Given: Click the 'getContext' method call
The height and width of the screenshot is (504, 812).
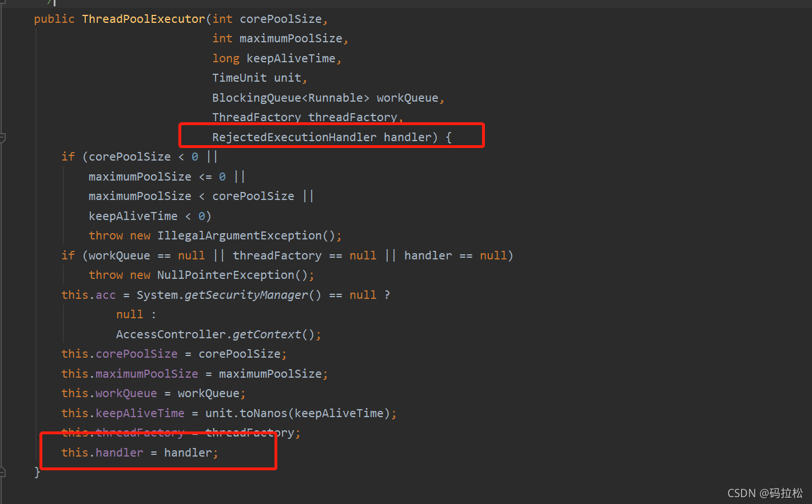Looking at the screenshot, I should click(x=267, y=334).
